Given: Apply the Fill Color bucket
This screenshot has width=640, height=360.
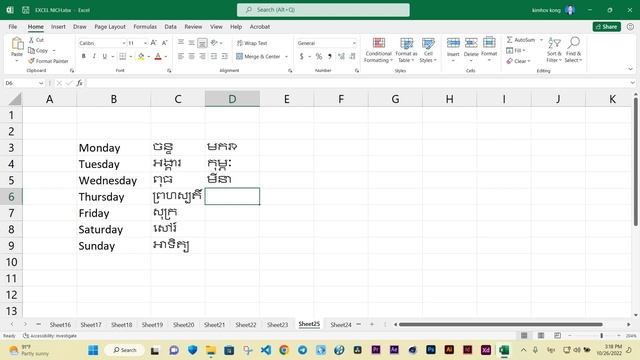Looking at the screenshot, I should (141, 56).
